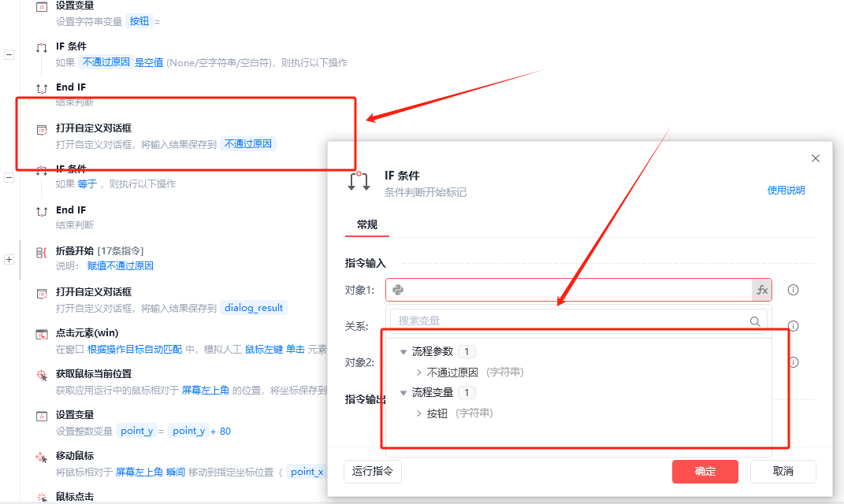Image resolution: width=844 pixels, height=504 pixels.
Task: Select the 点击元素(win) row title
Action: [87, 333]
